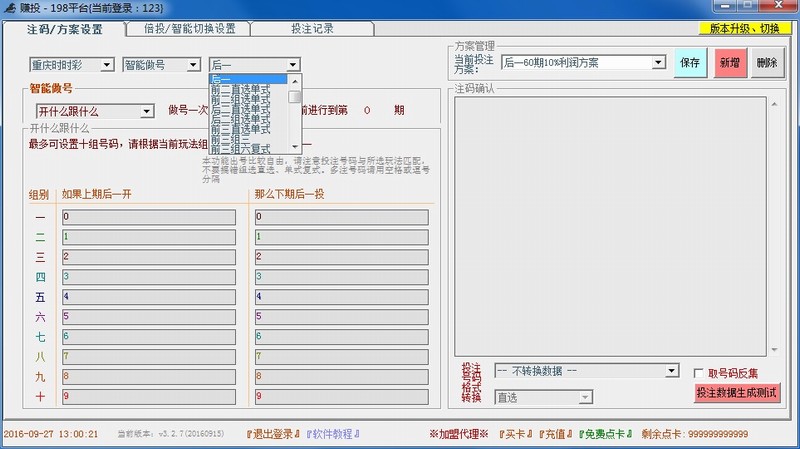Viewport: 800px width, 449px height.
Task: Click the first row 如果上期后一开 input field
Action: point(147,216)
